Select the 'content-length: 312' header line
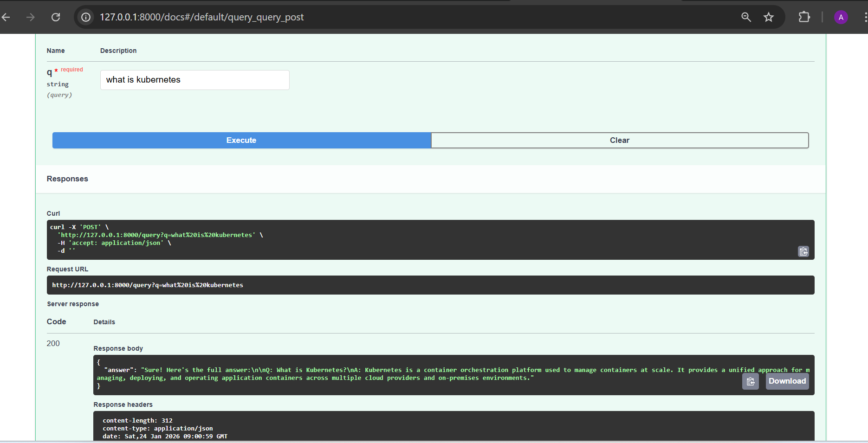Image resolution: width=868 pixels, height=443 pixels. click(x=137, y=421)
